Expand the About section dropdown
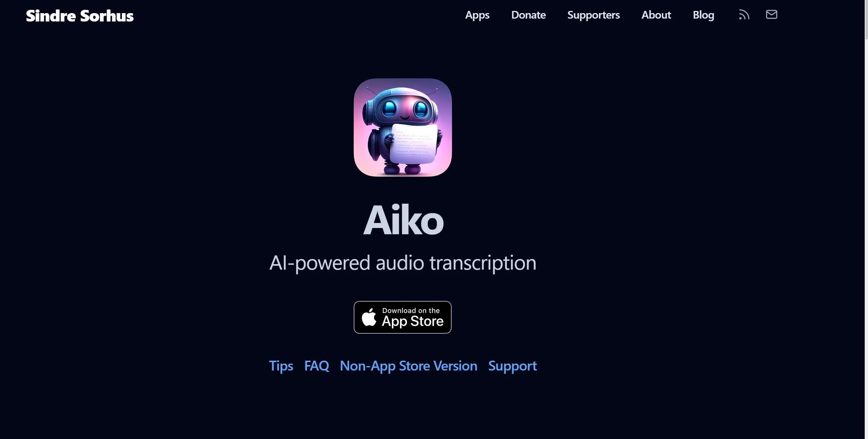This screenshot has height=439, width=868. point(656,15)
